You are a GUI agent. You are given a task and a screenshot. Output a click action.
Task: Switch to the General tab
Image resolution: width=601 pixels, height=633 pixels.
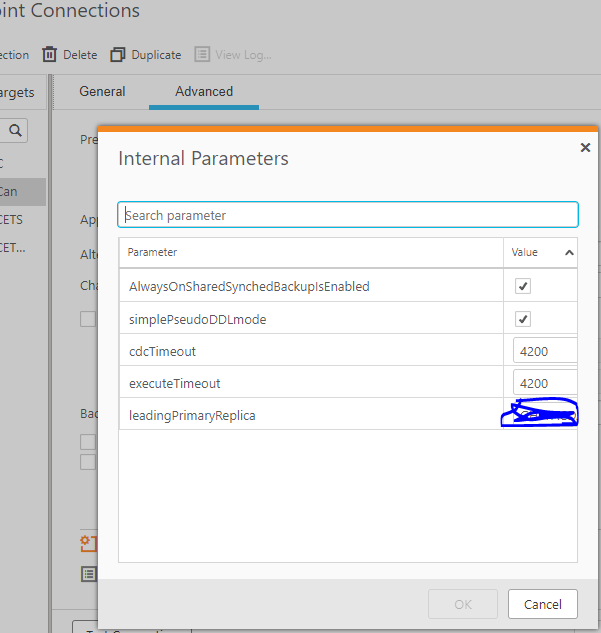(102, 92)
